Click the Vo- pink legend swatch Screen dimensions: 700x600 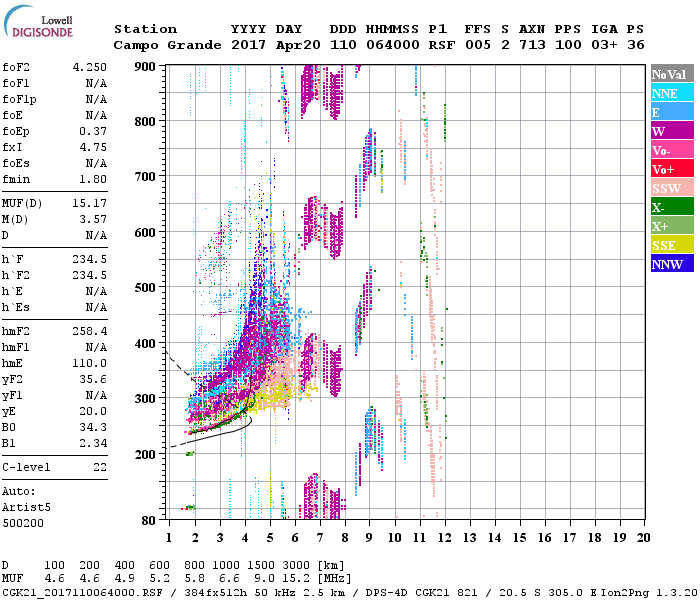click(672, 150)
